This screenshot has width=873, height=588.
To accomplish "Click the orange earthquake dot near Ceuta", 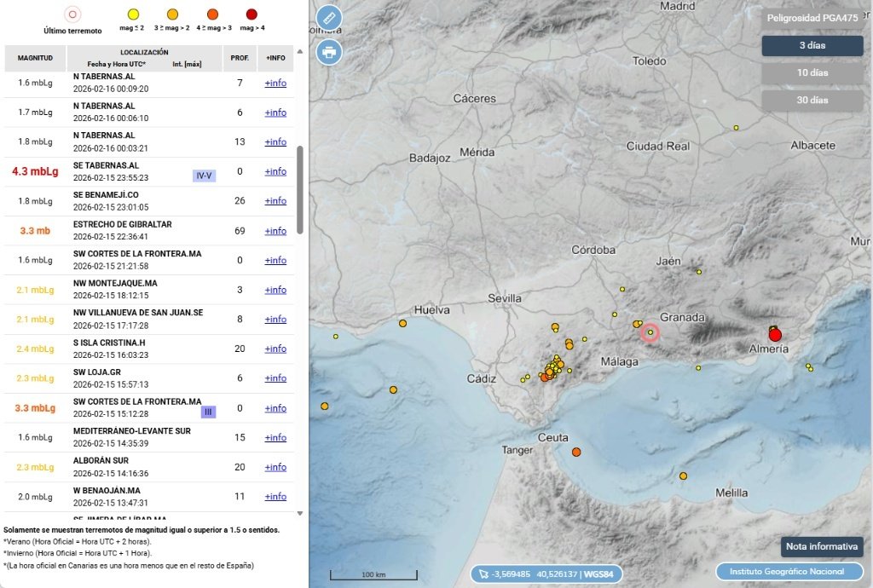I will (x=576, y=452).
